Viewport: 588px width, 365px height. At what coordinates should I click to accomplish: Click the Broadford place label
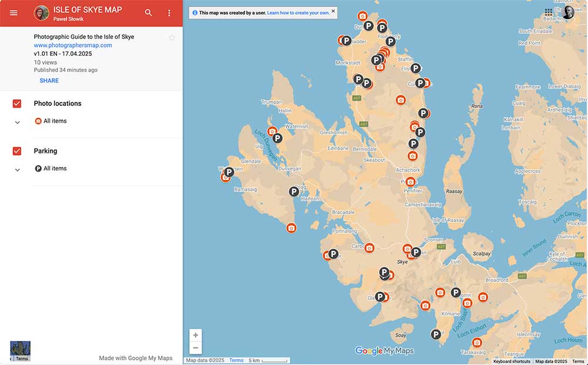point(497,280)
